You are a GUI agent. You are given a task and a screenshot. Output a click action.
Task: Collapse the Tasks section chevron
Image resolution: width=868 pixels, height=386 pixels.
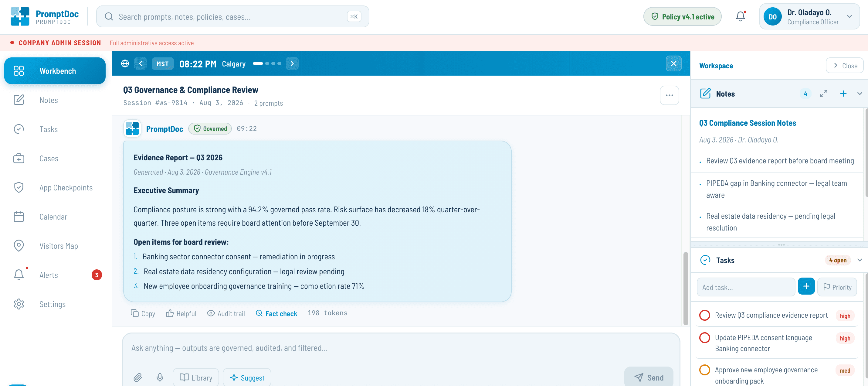(860, 260)
